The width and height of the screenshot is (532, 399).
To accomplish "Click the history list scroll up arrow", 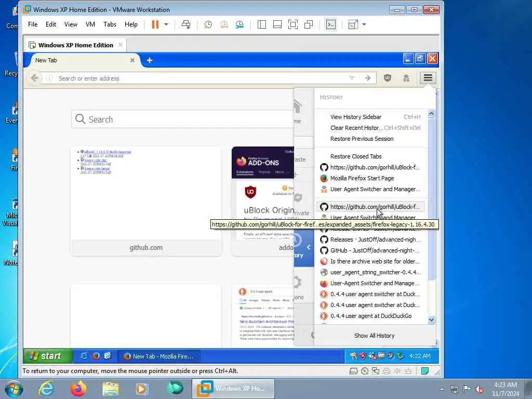I will [431, 114].
